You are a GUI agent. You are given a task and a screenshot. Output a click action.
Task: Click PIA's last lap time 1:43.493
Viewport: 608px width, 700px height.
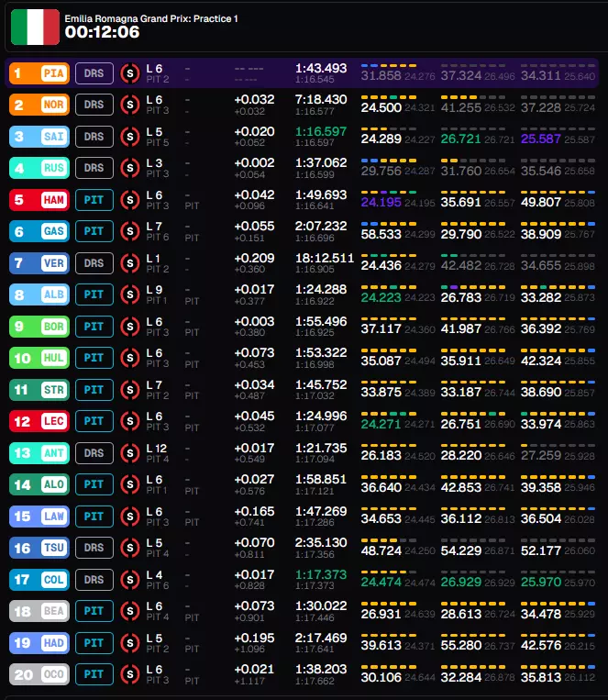click(x=321, y=68)
